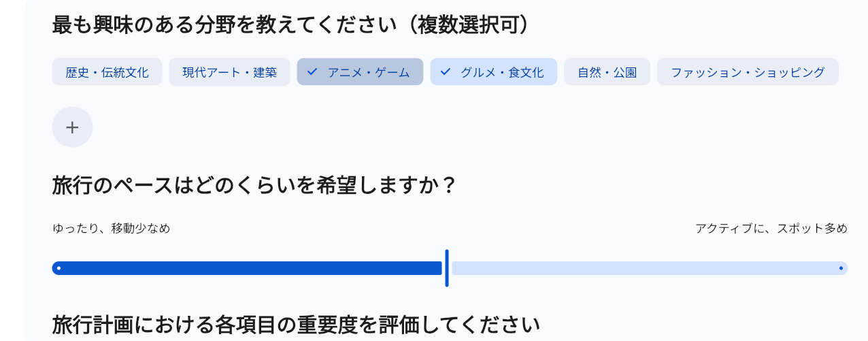Click the plus icon to add interest
Image resolution: width=868 pixels, height=341 pixels.
coord(72,127)
